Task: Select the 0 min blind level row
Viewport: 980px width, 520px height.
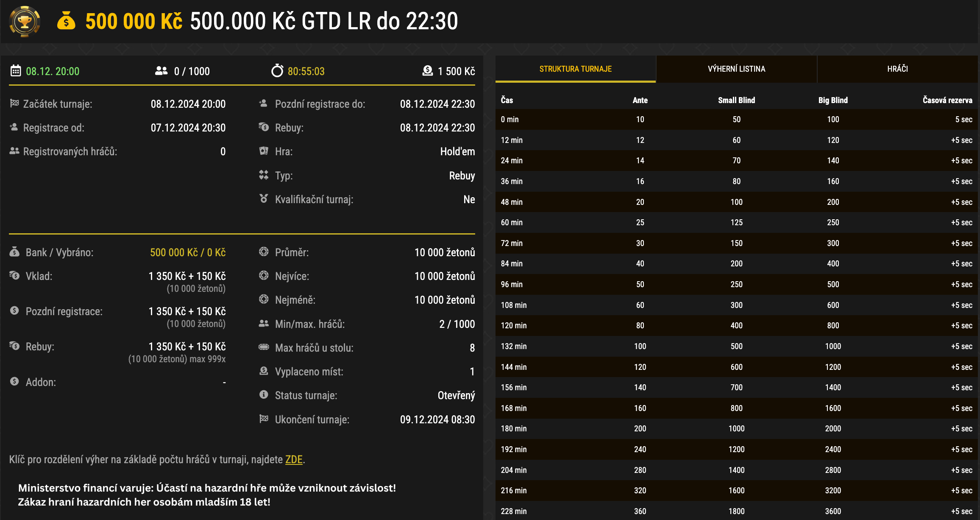Action: point(736,119)
